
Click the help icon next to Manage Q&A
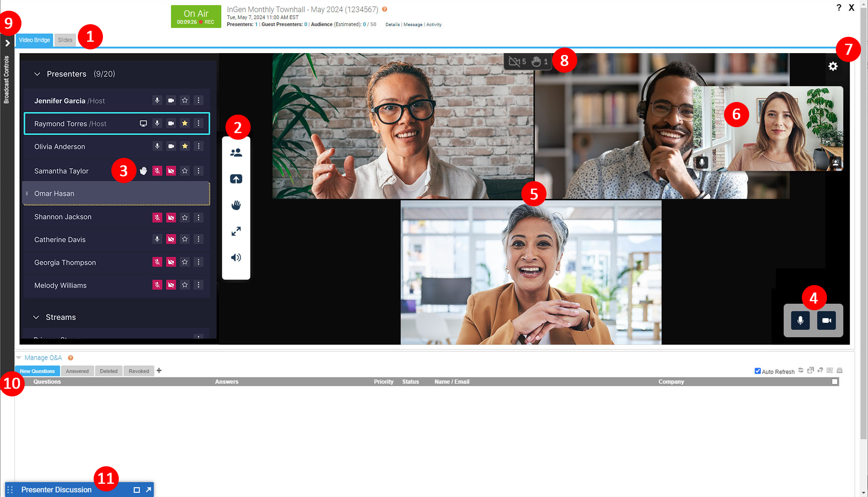pyautogui.click(x=71, y=358)
